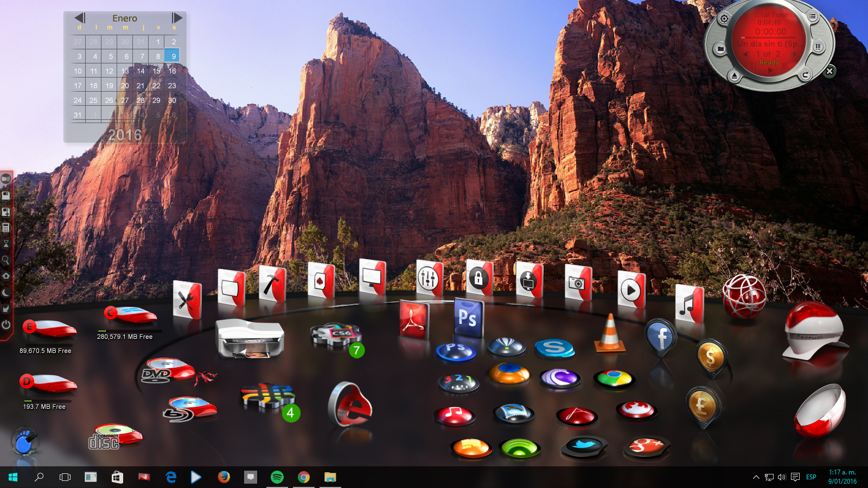This screenshot has height=488, width=868.
Task: Open the media player playlist menu
Action: click(812, 17)
